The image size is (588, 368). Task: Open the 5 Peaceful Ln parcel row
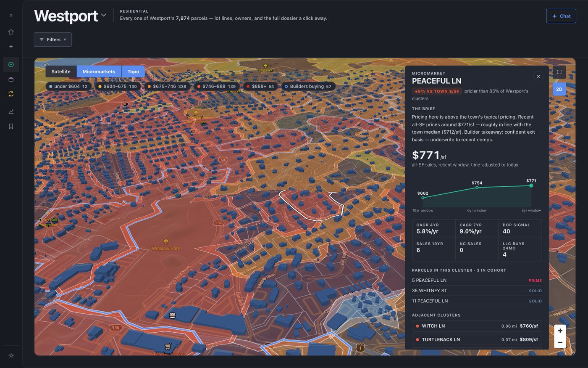(477, 281)
